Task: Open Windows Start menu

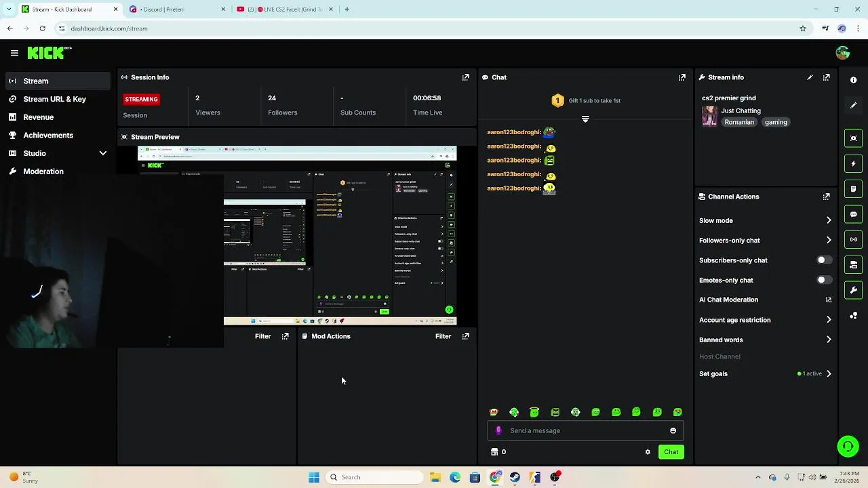Action: pyautogui.click(x=313, y=477)
